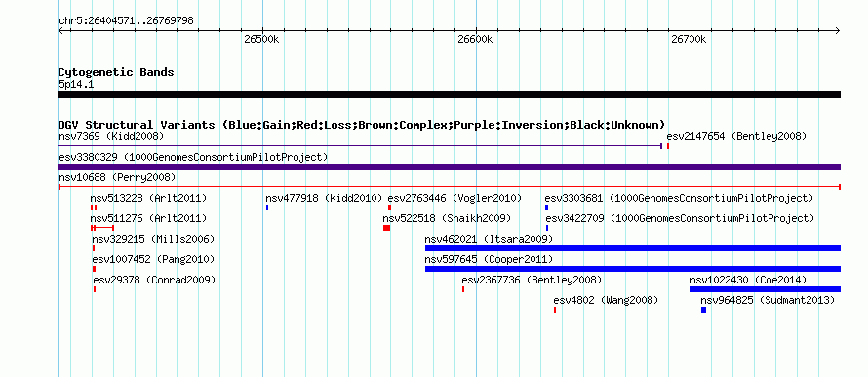The image size is (868, 377).
Task: Select esv2763446 (Vogler2010) label
Action: click(454, 198)
